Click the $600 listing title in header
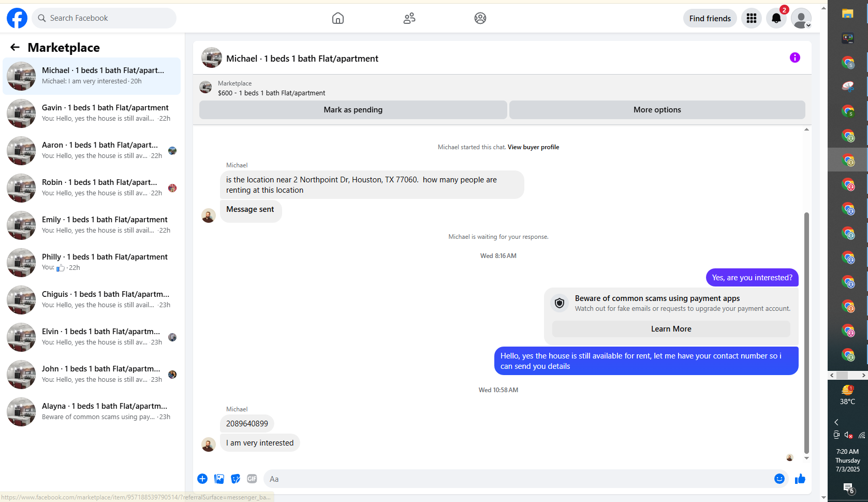Screen dimensions: 868x502 (x=272, y=93)
